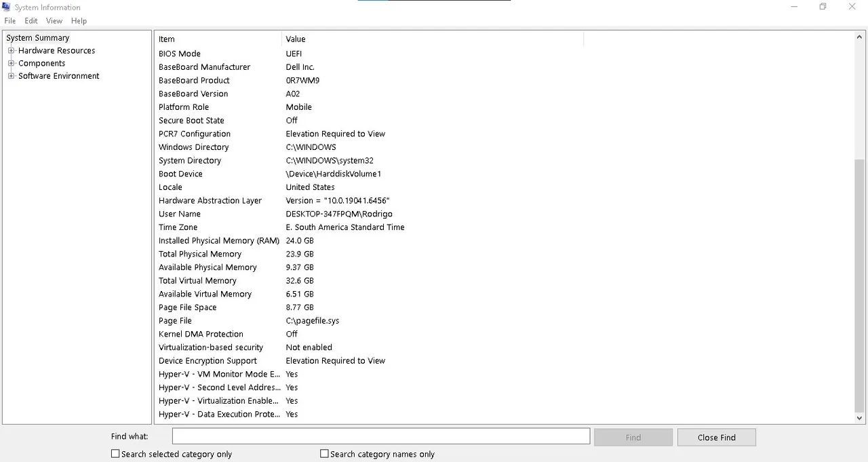Click the Item column header

click(218, 39)
